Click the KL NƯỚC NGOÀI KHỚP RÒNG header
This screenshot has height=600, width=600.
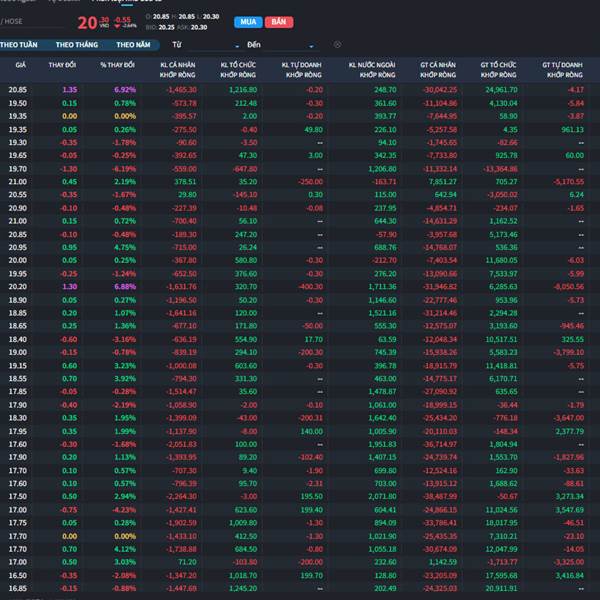[x=372, y=70]
